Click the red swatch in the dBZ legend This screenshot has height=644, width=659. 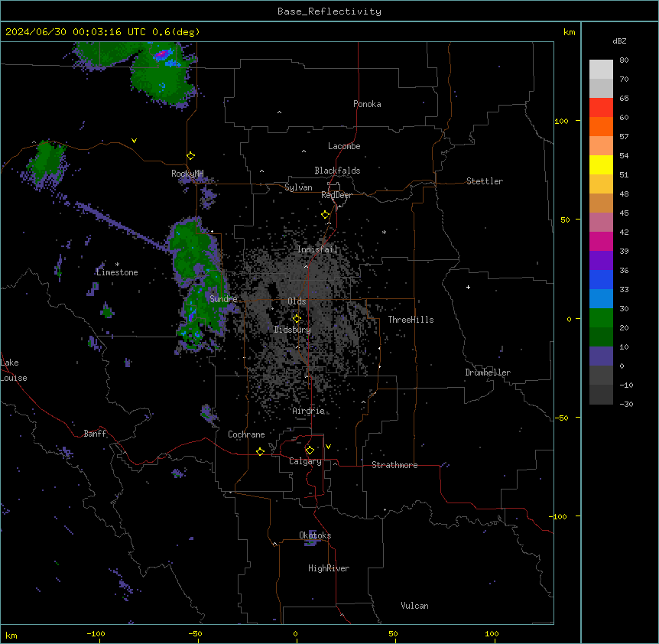601,107
